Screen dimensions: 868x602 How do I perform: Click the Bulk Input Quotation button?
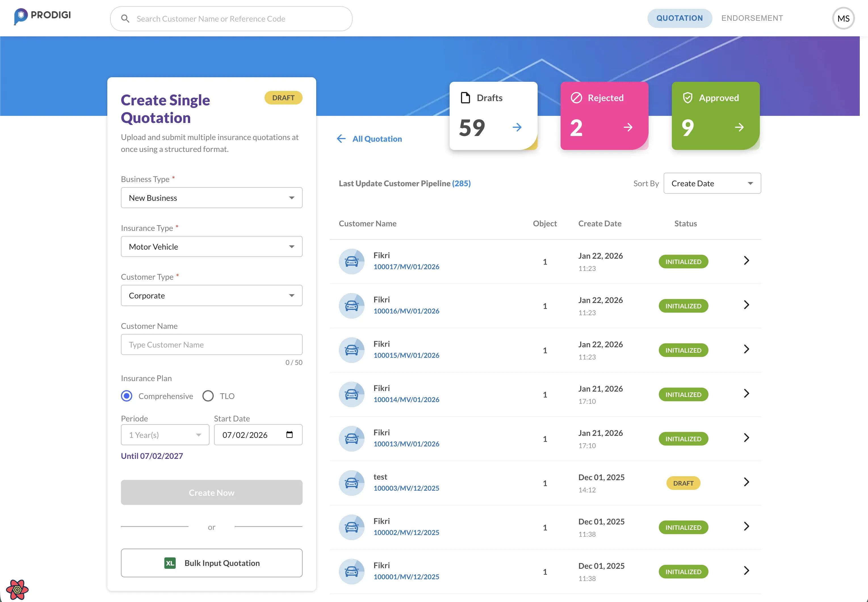coord(211,563)
